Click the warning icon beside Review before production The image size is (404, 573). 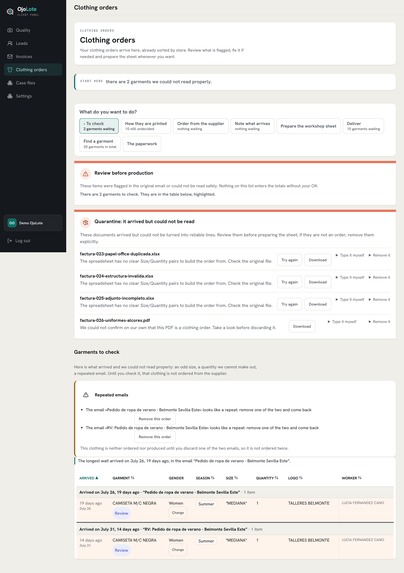[x=85, y=174]
